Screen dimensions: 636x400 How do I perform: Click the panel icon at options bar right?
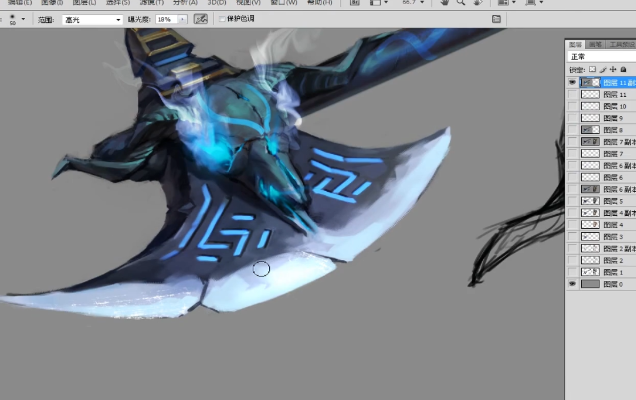[x=497, y=19]
